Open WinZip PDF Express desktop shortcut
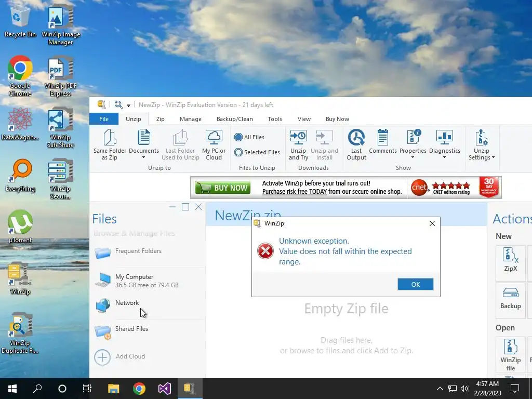 pos(61,76)
